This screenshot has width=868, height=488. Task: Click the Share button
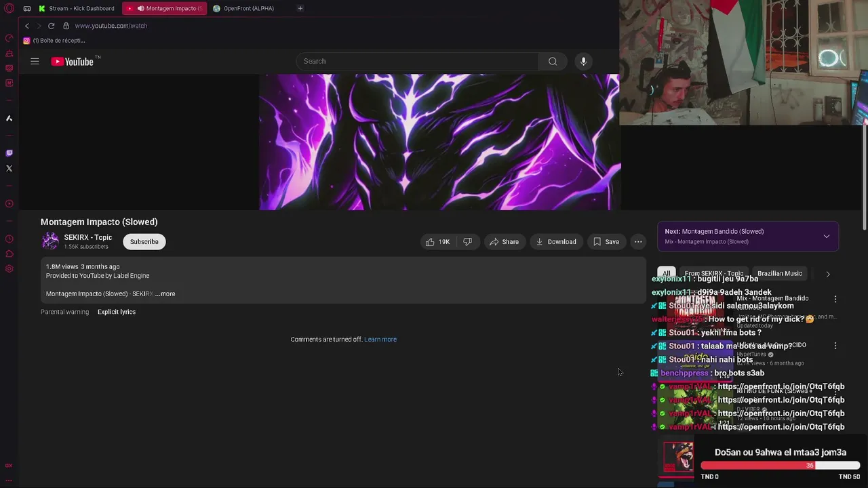point(504,241)
